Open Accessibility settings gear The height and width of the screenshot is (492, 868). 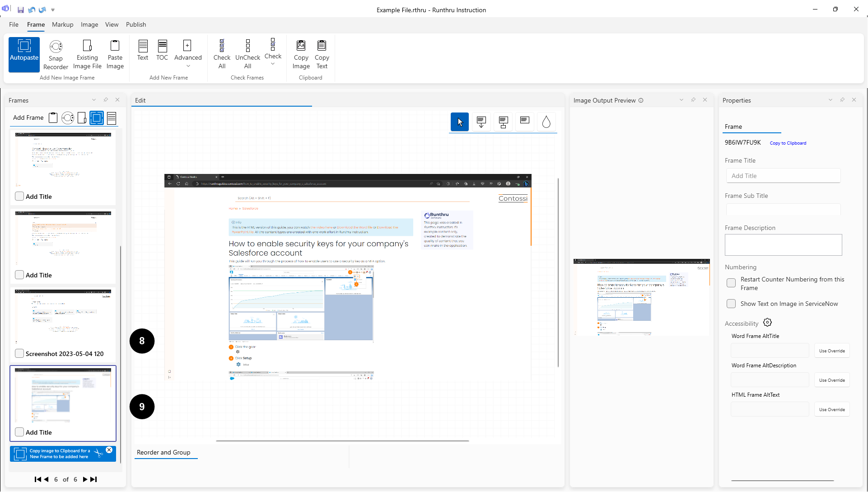[767, 323]
